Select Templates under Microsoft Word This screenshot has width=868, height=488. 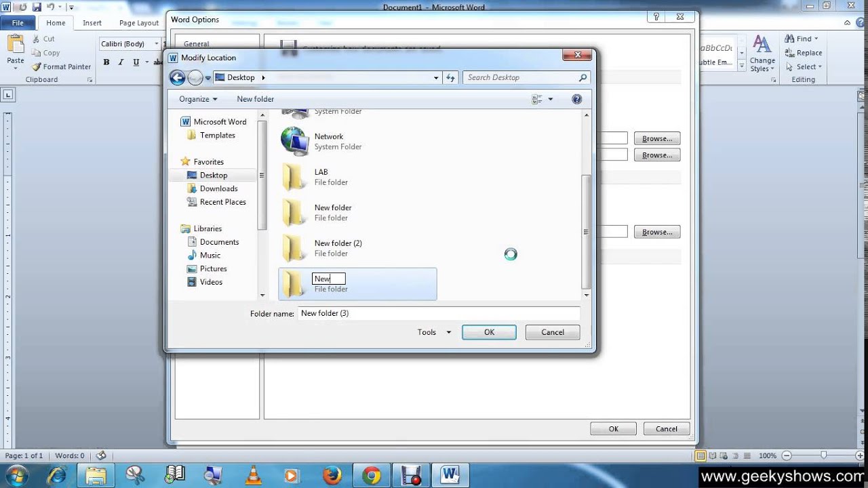pyautogui.click(x=217, y=135)
